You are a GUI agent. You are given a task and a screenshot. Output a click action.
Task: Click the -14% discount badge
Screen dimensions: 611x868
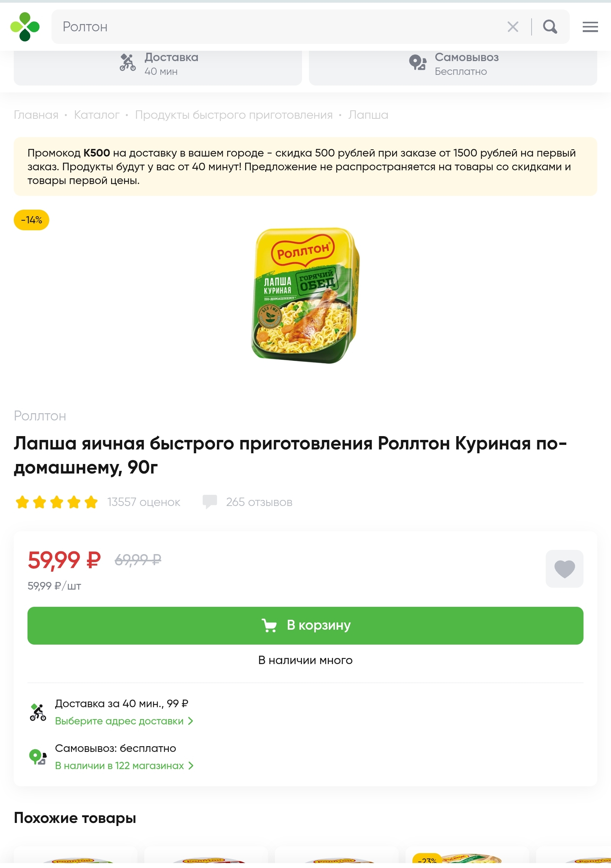point(31,220)
